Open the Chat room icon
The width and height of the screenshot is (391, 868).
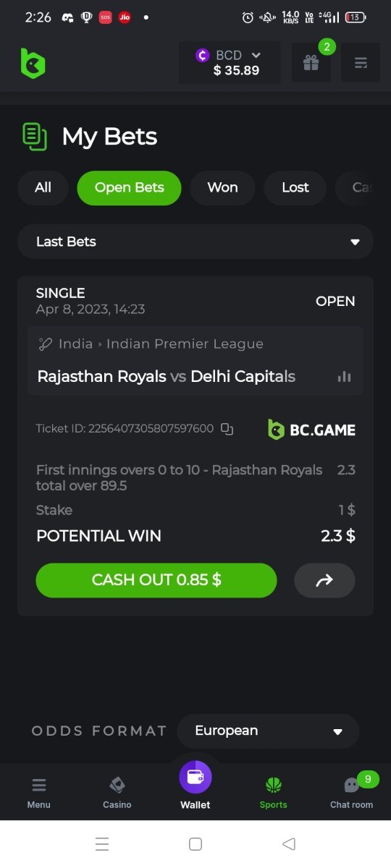[x=352, y=791]
